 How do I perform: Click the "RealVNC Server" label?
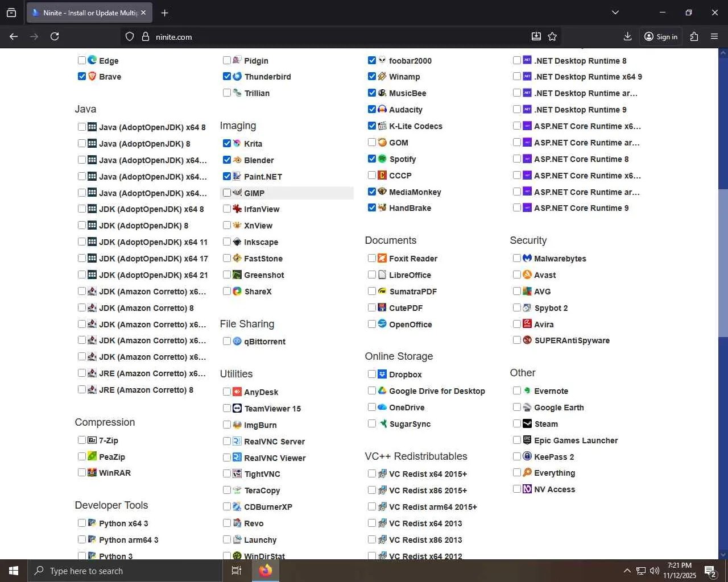[274, 442]
